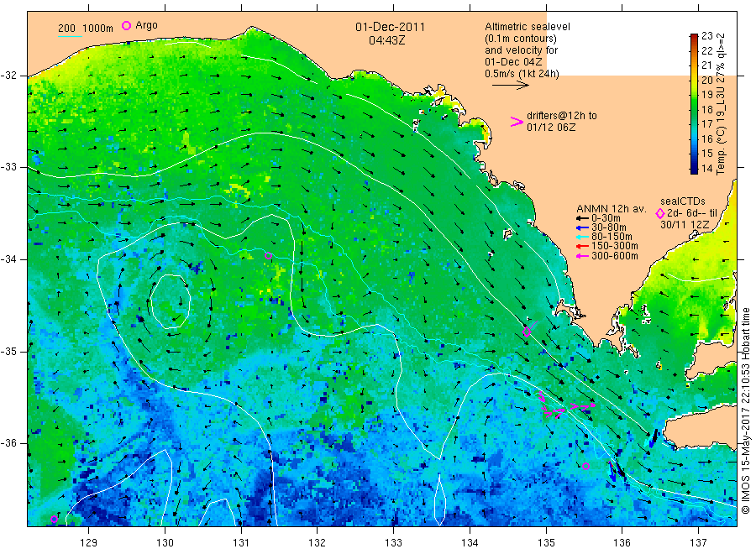This screenshot has height=554, width=756.
Task: Click the magenta Argo circle in the legend
Action: click(x=126, y=25)
